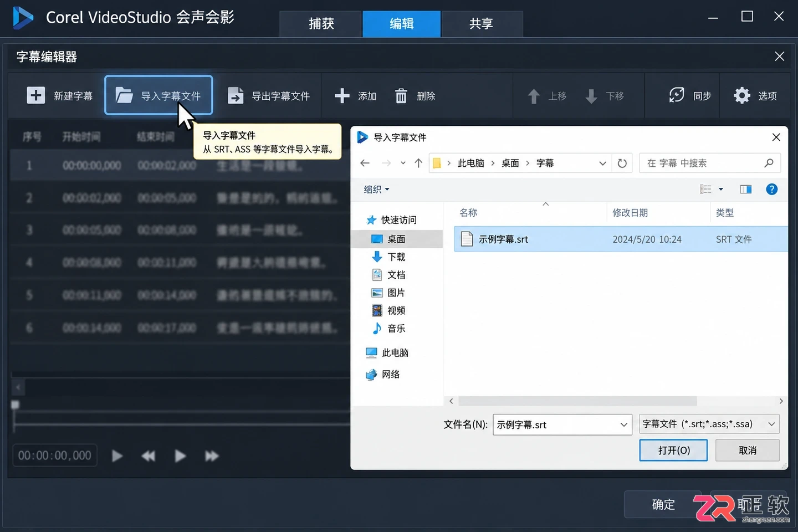This screenshot has height=532, width=798.
Task: Click the 打开(O) button
Action: (x=673, y=450)
